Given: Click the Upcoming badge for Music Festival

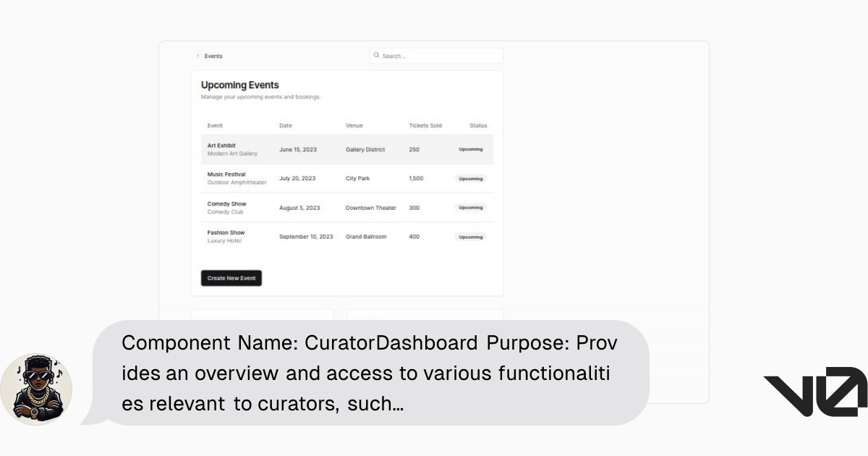Looking at the screenshot, I should tap(471, 178).
